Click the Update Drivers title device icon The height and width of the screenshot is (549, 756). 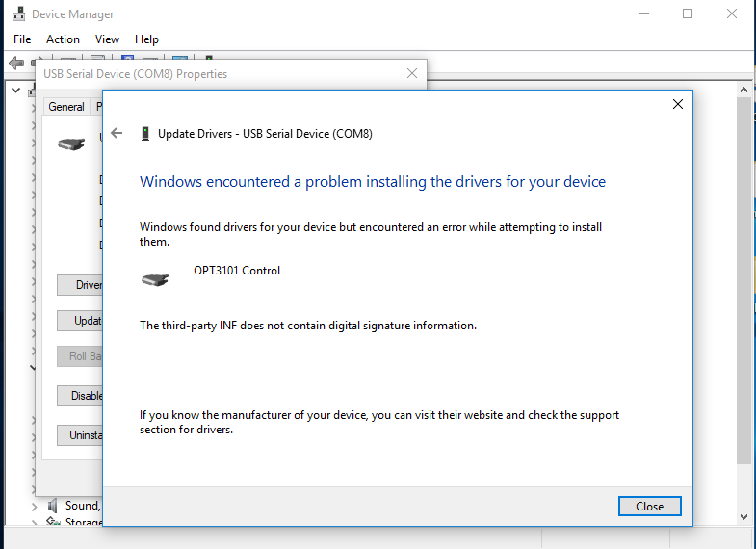[145, 134]
